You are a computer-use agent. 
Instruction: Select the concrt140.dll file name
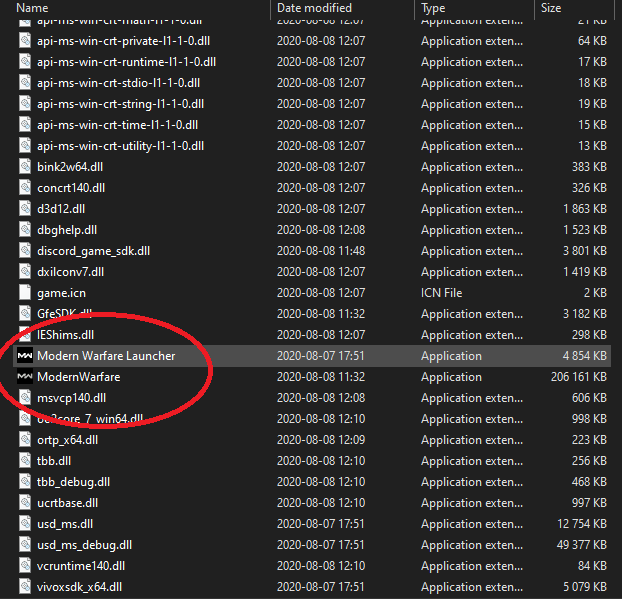click(x=71, y=188)
